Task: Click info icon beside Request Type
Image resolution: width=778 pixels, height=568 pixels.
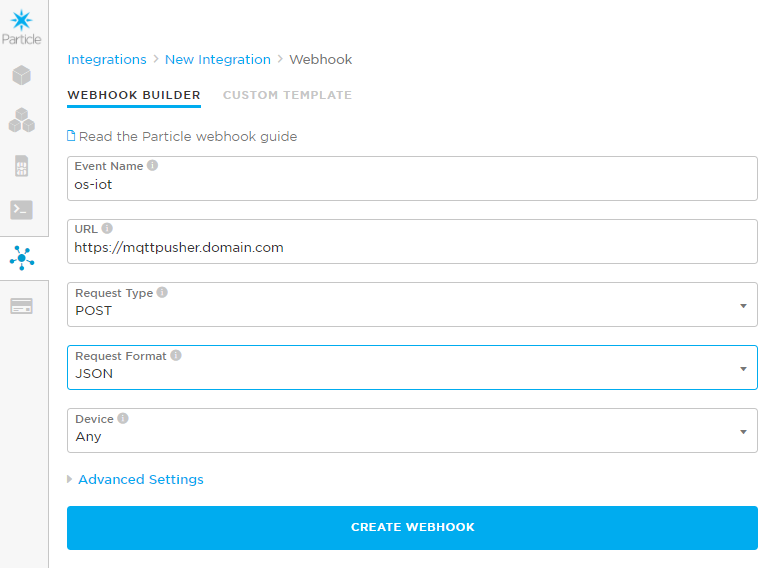Action: tap(162, 293)
